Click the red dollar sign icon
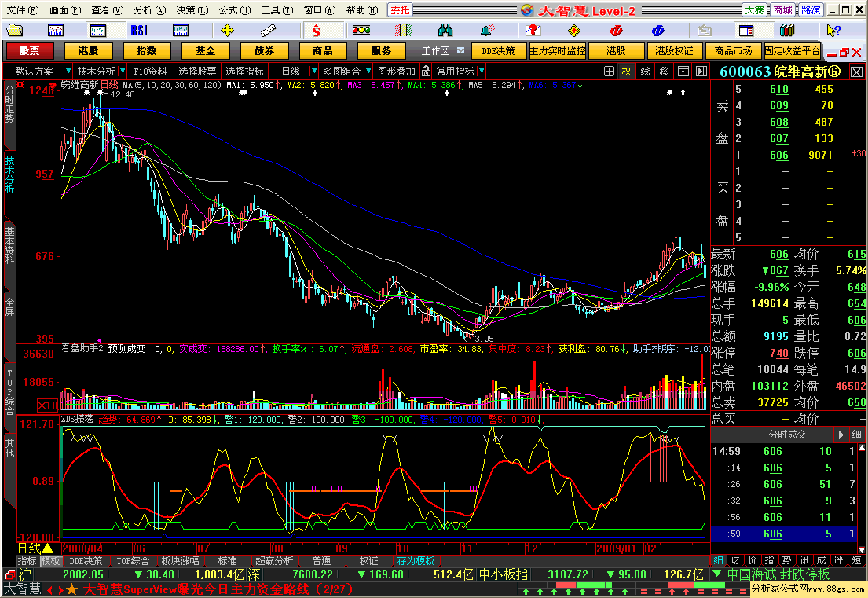 click(x=316, y=30)
